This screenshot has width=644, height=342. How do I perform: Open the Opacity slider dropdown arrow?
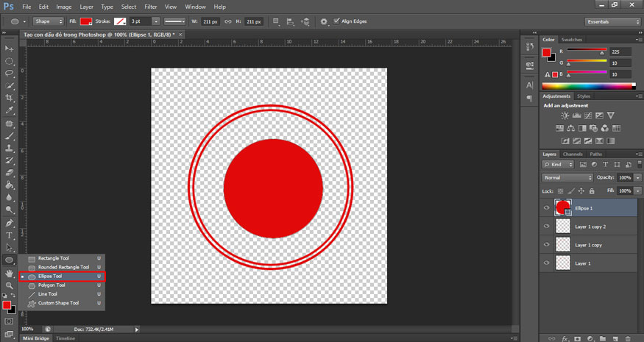pos(638,178)
